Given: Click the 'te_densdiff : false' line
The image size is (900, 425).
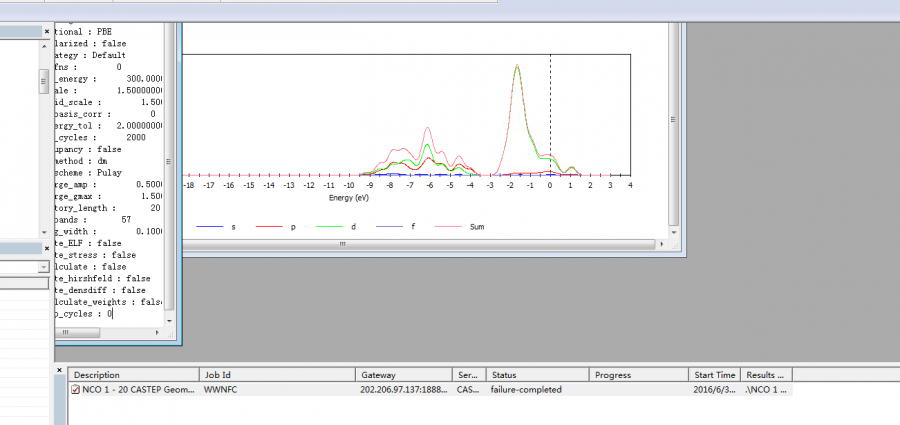Looking at the screenshot, I should click(100, 291).
